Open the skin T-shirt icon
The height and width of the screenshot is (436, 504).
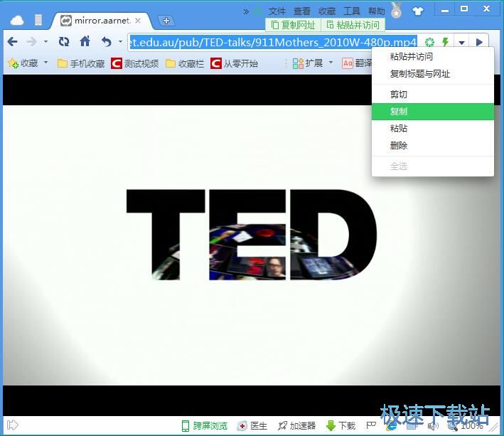click(x=417, y=11)
